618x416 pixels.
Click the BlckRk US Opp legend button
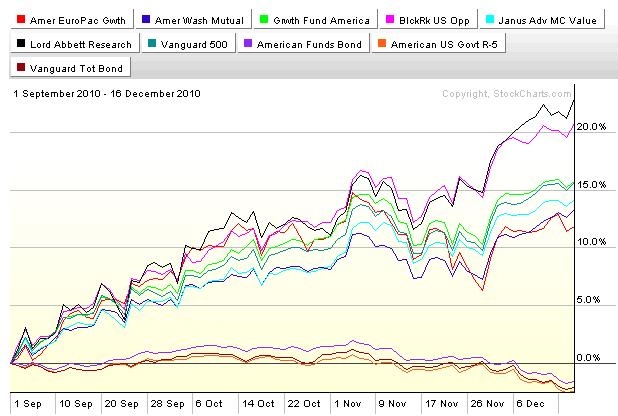[428, 20]
